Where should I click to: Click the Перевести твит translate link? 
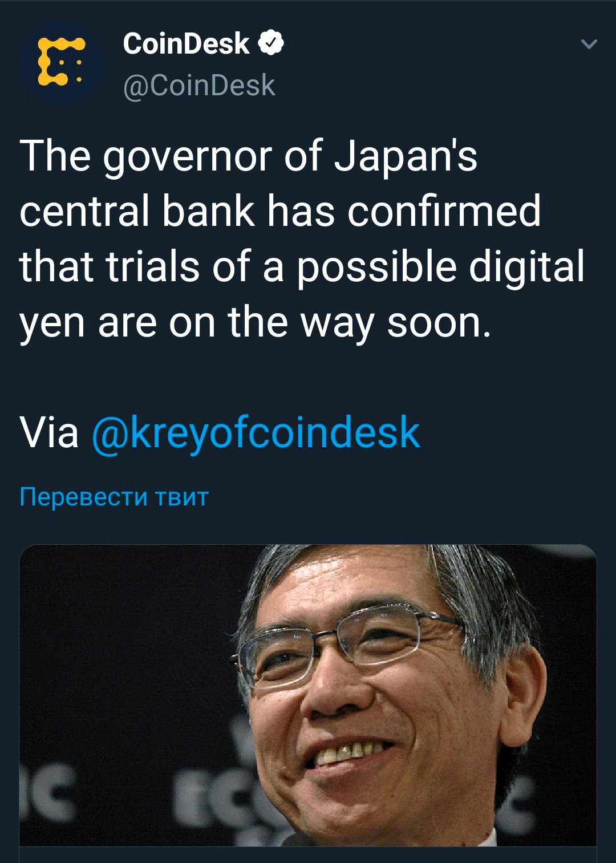114,496
